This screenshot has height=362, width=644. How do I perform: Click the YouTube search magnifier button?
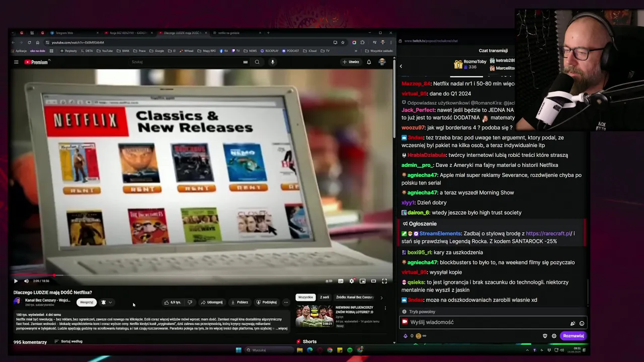(x=257, y=62)
